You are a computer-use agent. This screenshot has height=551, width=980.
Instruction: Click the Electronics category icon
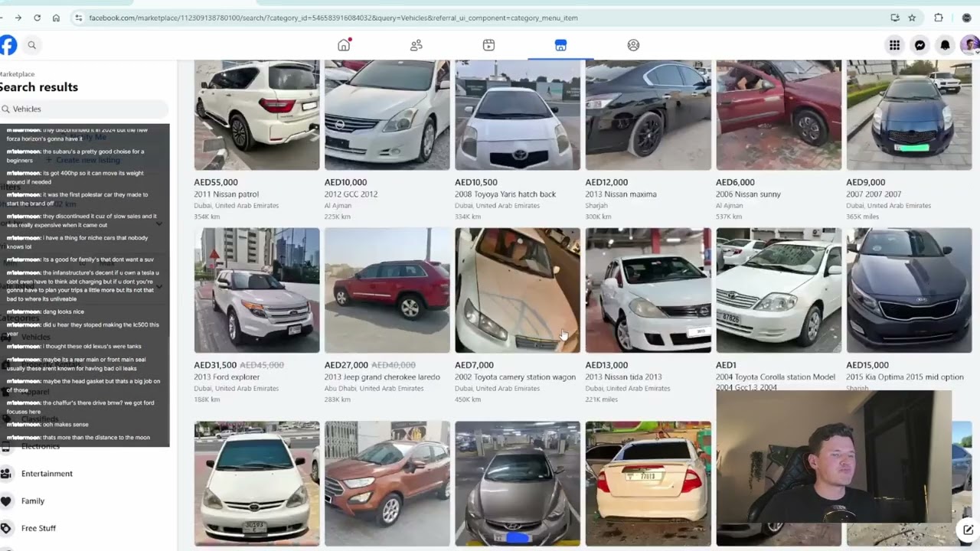pos(6,446)
